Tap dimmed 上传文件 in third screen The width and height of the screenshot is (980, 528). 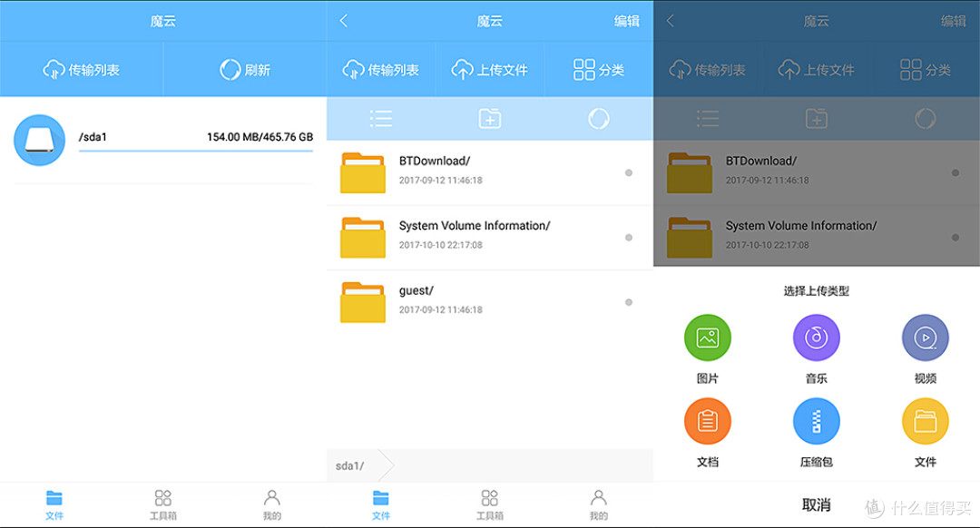(817, 69)
